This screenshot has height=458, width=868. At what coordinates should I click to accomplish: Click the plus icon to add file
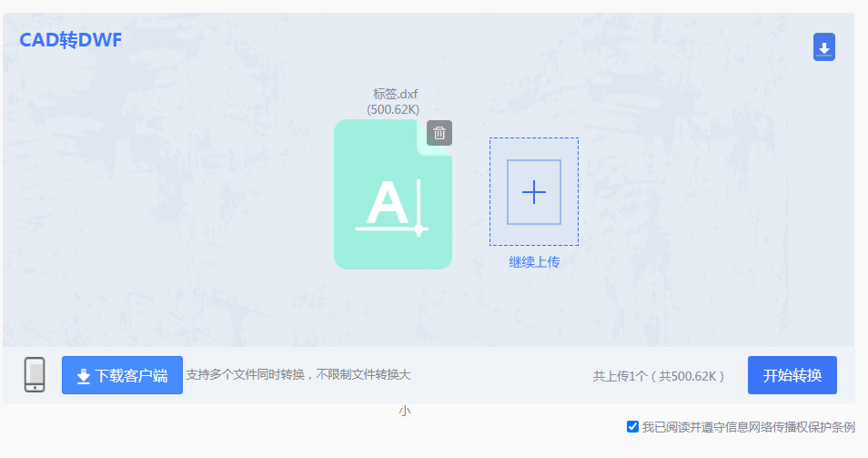click(x=533, y=192)
